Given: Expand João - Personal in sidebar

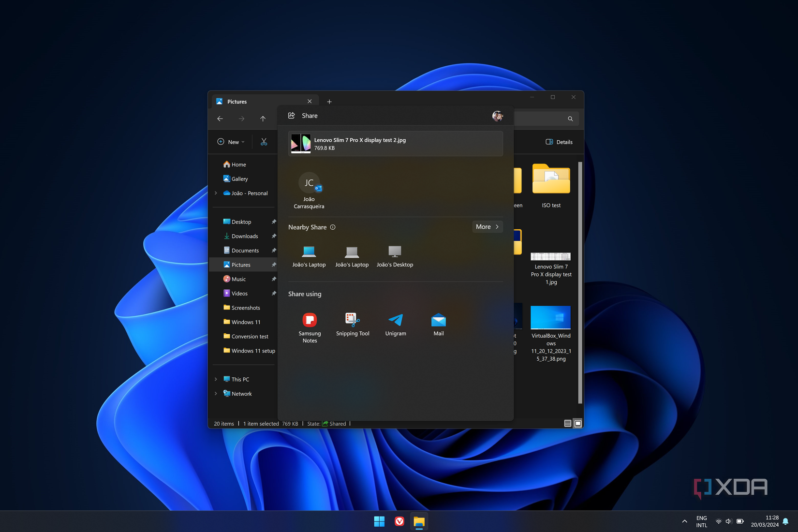Looking at the screenshot, I should coord(215,193).
